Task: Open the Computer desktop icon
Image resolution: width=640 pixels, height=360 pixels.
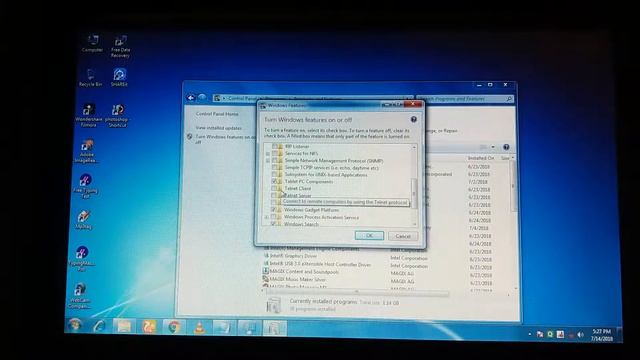Action: [93, 43]
